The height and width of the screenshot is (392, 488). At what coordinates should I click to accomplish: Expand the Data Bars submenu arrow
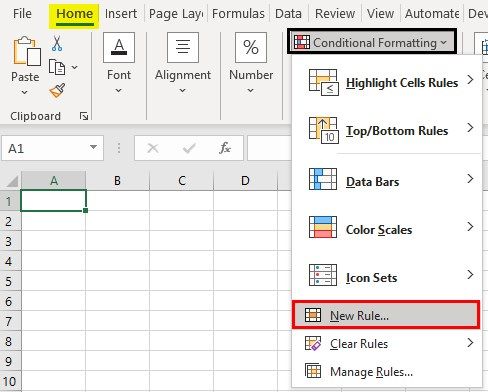pyautogui.click(x=470, y=179)
